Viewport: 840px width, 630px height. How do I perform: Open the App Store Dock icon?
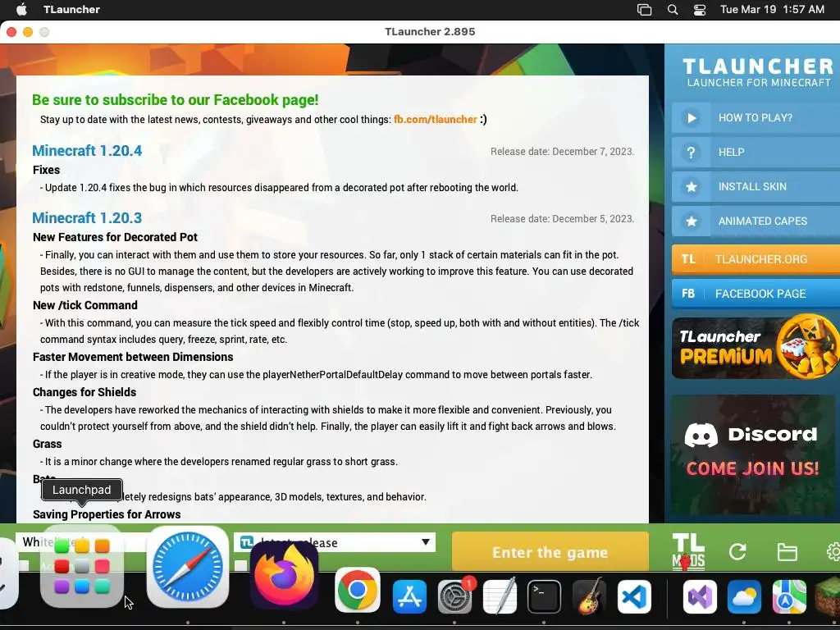410,596
